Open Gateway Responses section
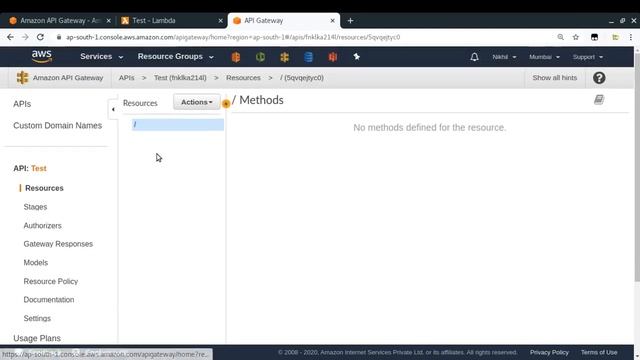 coord(58,244)
